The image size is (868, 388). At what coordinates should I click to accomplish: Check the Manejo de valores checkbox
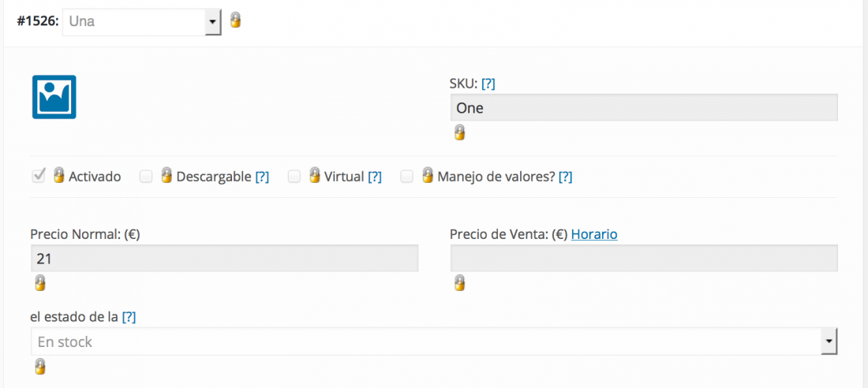click(x=407, y=177)
